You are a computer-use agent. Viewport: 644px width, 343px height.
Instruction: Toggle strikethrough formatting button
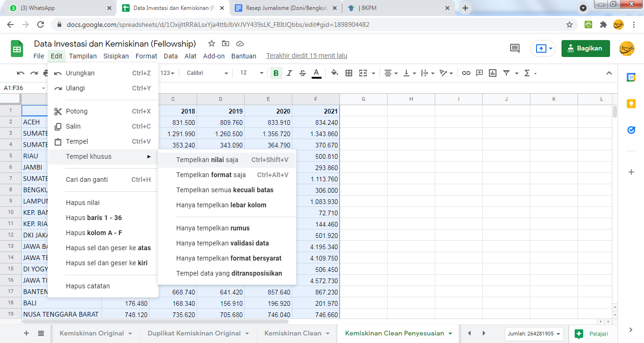pyautogui.click(x=303, y=73)
